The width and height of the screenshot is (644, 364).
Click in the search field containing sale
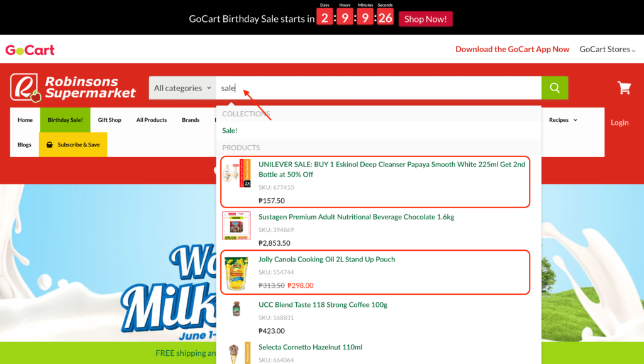coord(379,88)
